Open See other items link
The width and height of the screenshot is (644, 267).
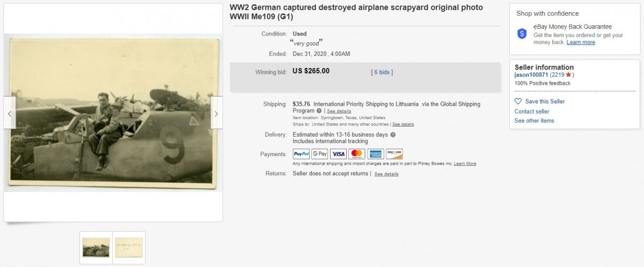(x=534, y=121)
